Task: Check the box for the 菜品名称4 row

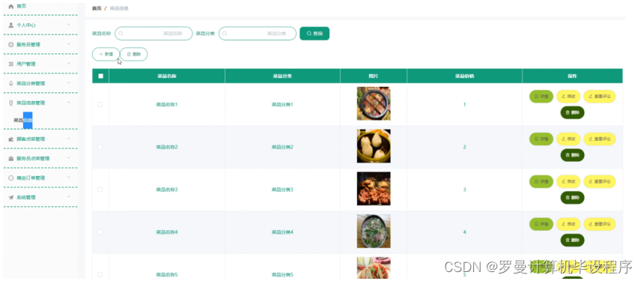Action: click(100, 232)
